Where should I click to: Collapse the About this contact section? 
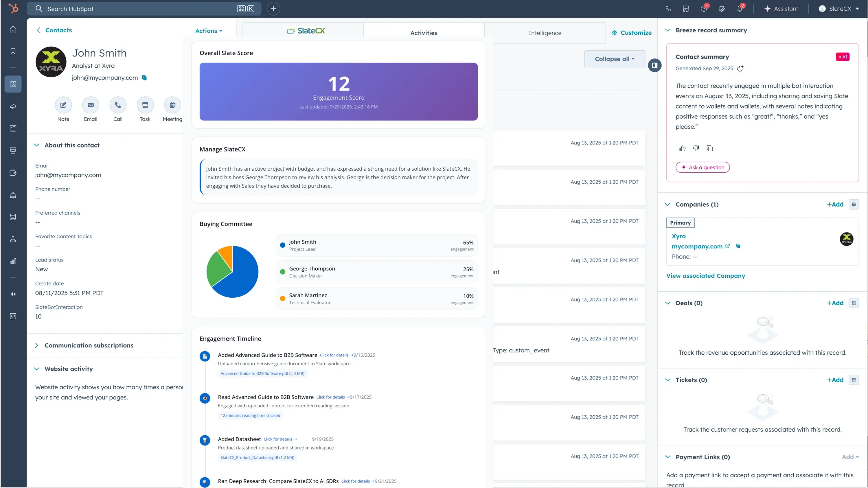[x=36, y=145]
